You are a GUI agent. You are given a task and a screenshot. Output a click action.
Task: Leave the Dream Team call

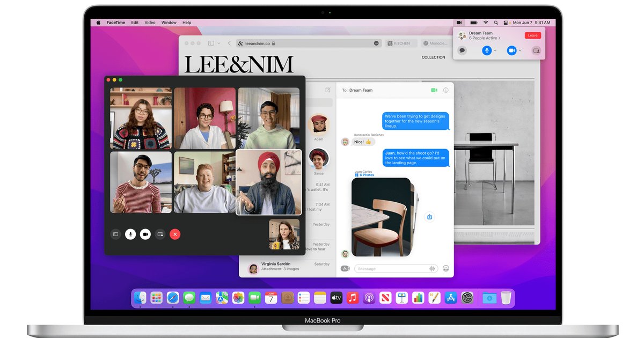pos(532,35)
